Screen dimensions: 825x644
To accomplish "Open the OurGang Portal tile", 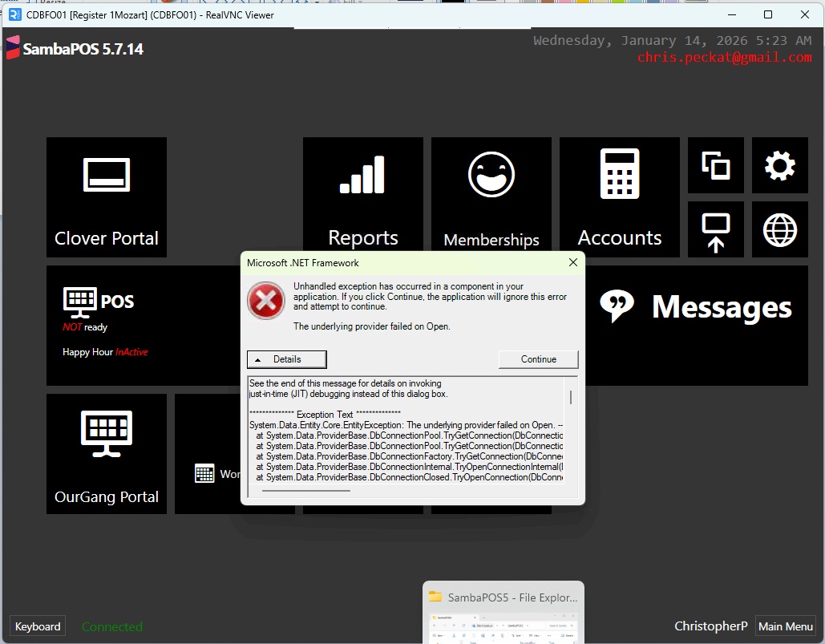I will (x=107, y=454).
